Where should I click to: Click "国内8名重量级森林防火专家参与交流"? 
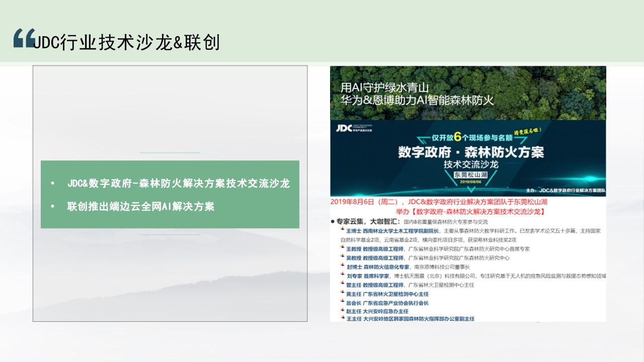[x=446, y=222]
